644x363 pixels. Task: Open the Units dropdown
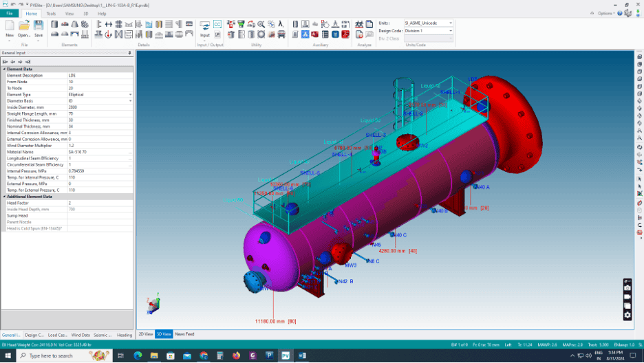point(451,23)
